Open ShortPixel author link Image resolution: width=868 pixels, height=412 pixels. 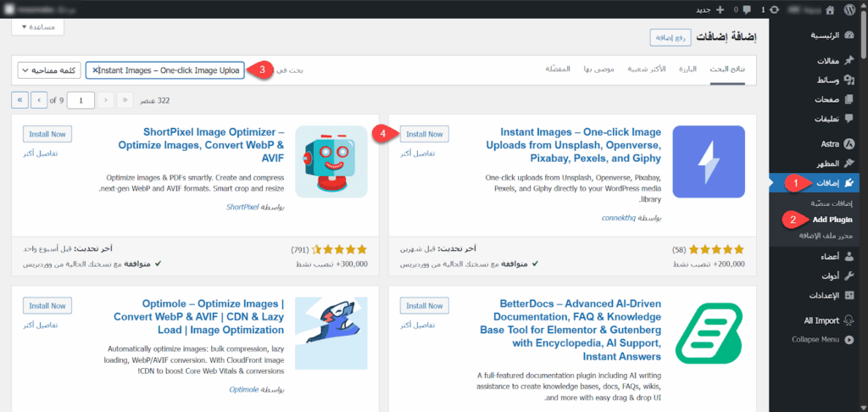click(x=242, y=207)
